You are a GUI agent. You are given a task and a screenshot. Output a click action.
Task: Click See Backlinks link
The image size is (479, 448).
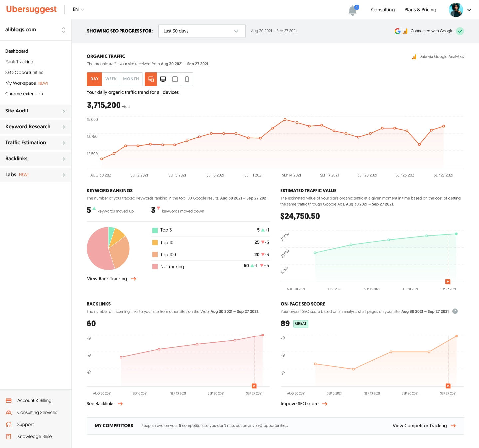[100, 404]
